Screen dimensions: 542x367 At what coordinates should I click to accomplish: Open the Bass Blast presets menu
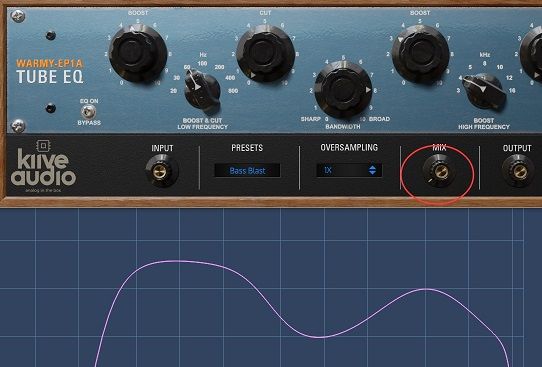(247, 170)
